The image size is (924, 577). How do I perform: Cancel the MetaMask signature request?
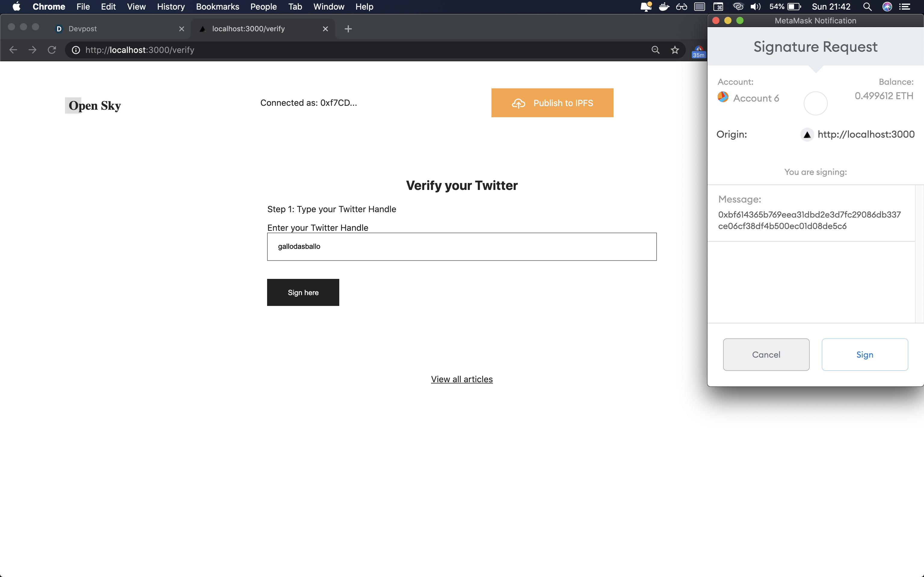(766, 355)
